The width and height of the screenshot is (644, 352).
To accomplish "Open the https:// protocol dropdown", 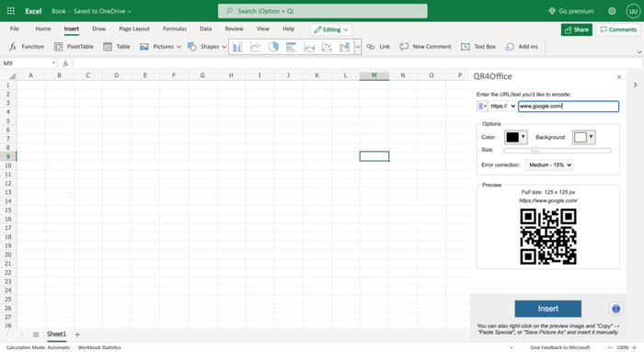I will coord(502,107).
